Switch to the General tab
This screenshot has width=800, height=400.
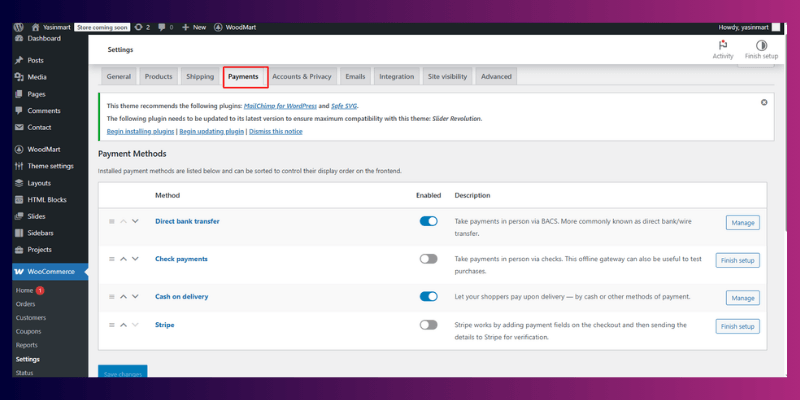pyautogui.click(x=119, y=77)
